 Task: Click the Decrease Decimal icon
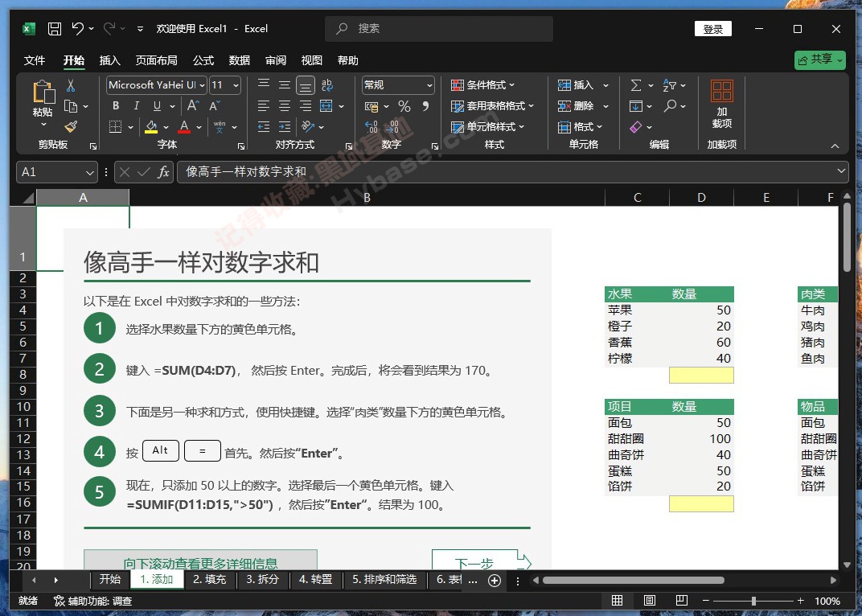tap(392, 127)
